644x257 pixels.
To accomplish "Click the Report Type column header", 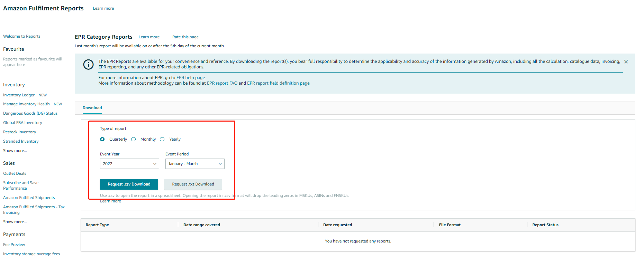I will (97, 225).
